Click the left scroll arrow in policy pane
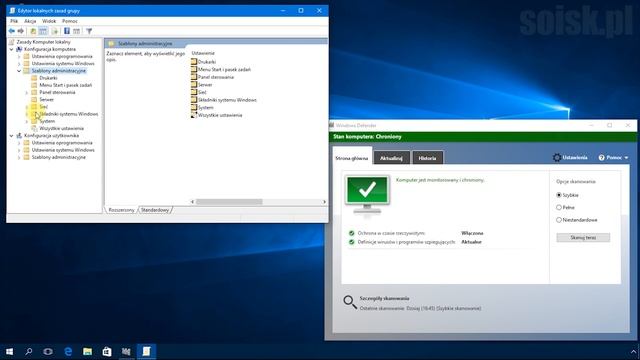Viewport: 640px width, 360px height. coord(193,202)
